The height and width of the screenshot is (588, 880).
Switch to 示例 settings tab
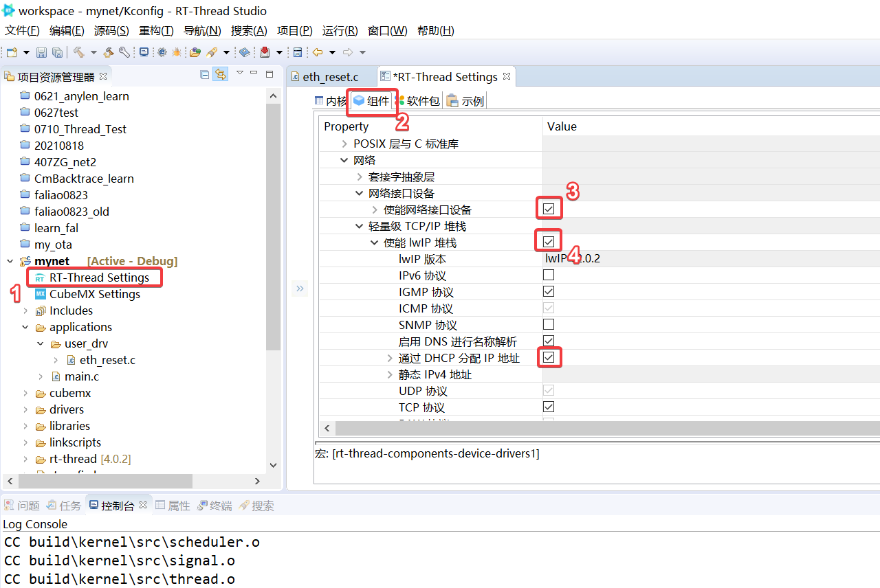point(466,101)
